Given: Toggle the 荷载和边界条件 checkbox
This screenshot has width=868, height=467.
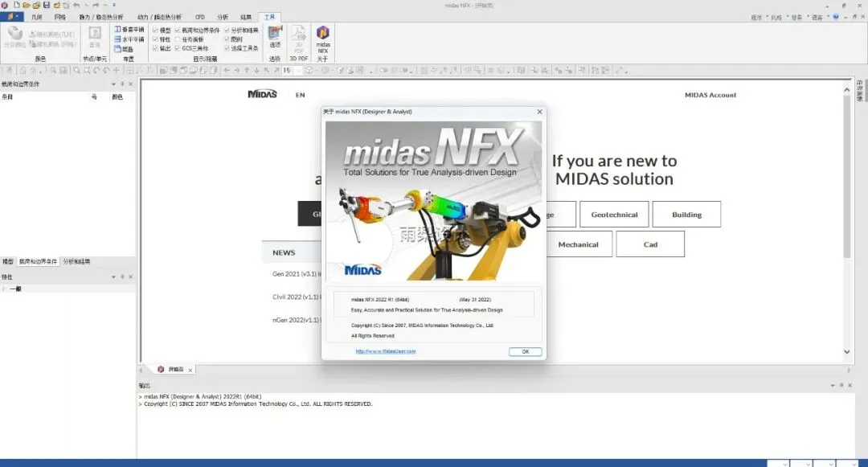Looking at the screenshot, I should click(x=177, y=30).
